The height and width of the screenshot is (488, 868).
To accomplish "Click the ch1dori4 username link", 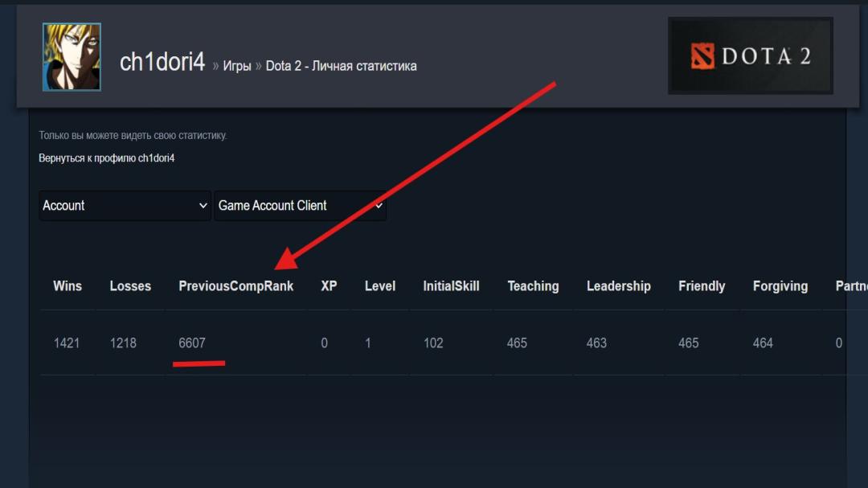I will point(162,62).
